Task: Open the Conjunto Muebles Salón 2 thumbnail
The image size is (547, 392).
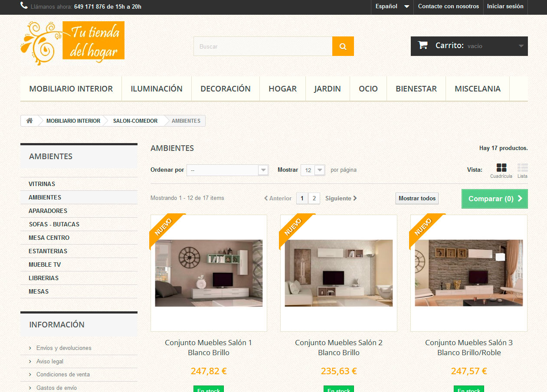Action: 339,273
